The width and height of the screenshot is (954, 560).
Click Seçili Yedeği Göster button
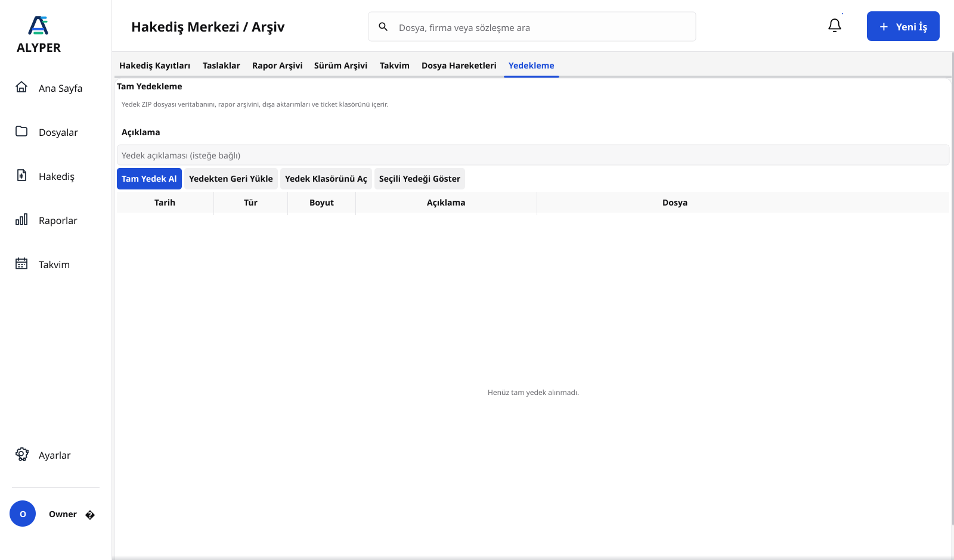point(420,179)
